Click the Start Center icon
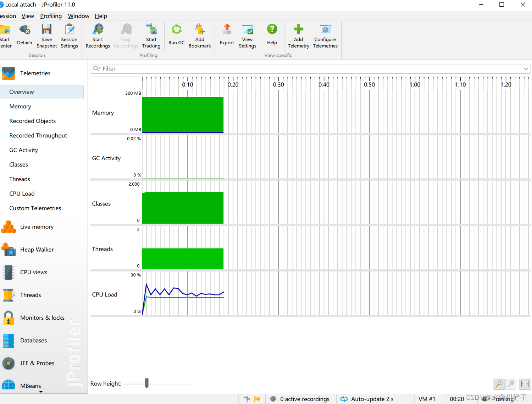Viewport: 532px width, 404px height. 5,29
